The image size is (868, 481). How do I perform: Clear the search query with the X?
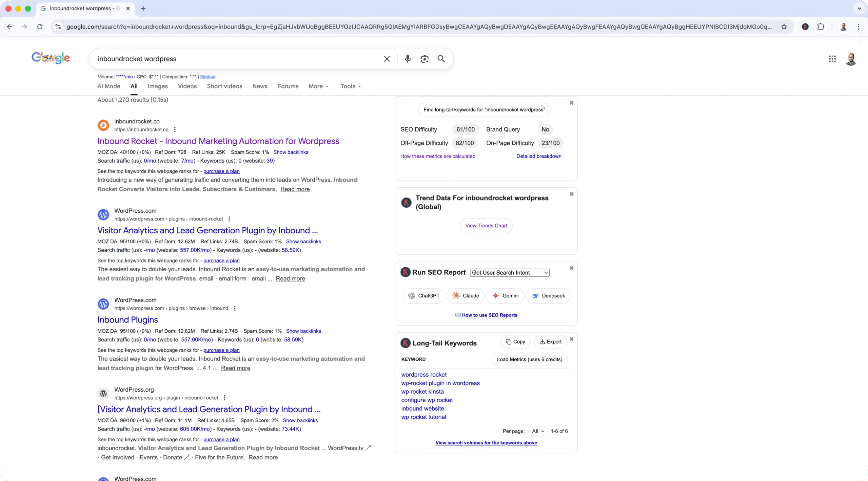point(387,59)
